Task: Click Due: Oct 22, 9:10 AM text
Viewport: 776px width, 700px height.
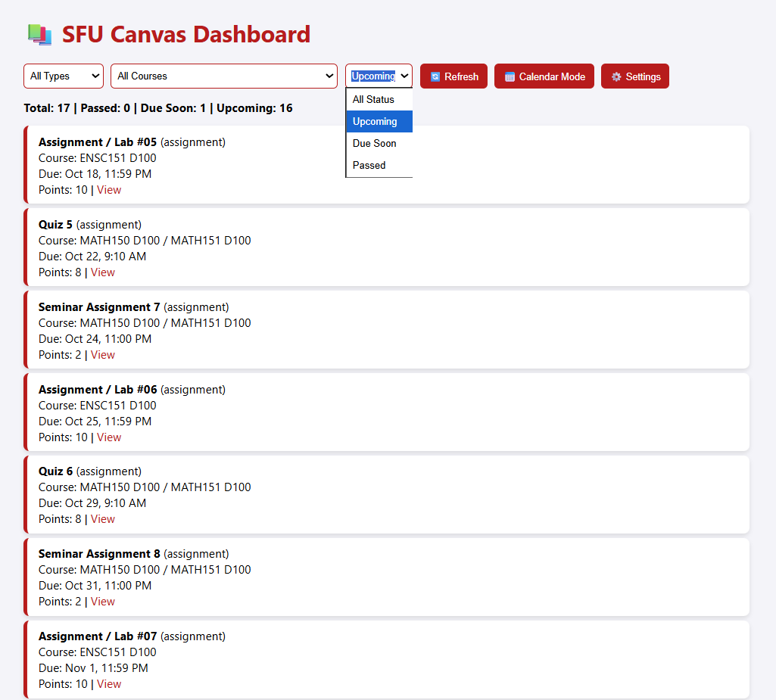Action: tap(92, 257)
